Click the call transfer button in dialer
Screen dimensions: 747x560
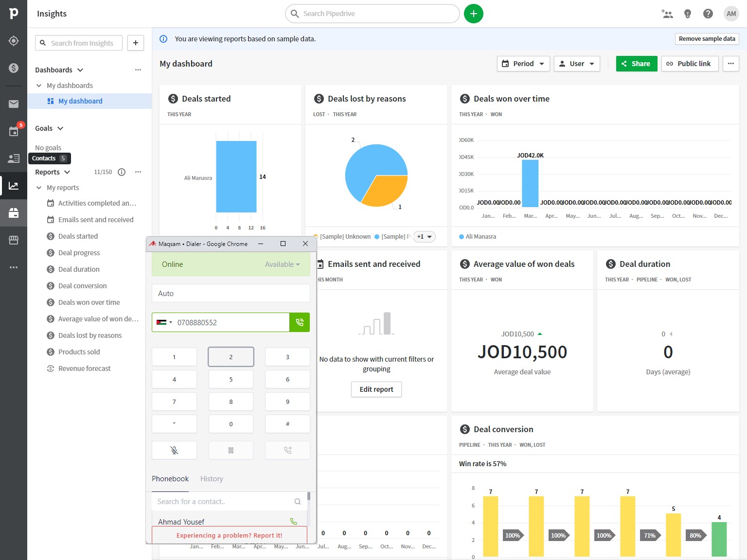(x=287, y=450)
